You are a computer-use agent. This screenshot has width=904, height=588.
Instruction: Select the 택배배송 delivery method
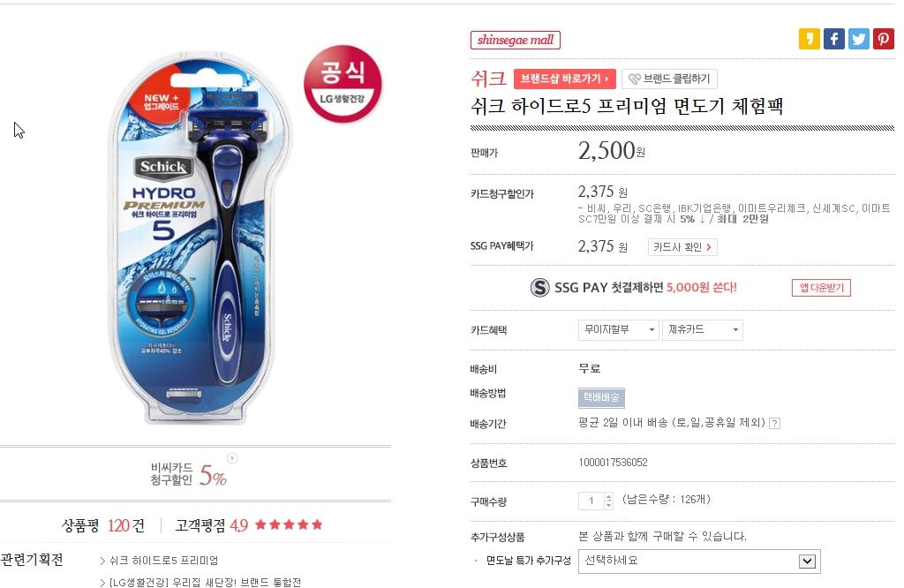pos(601,397)
